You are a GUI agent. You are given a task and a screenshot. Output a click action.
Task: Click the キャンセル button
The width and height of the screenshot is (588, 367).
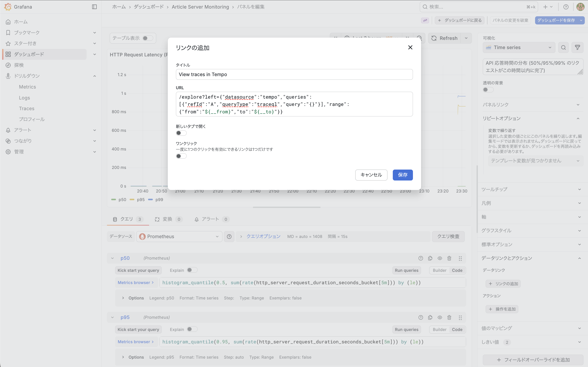point(371,175)
